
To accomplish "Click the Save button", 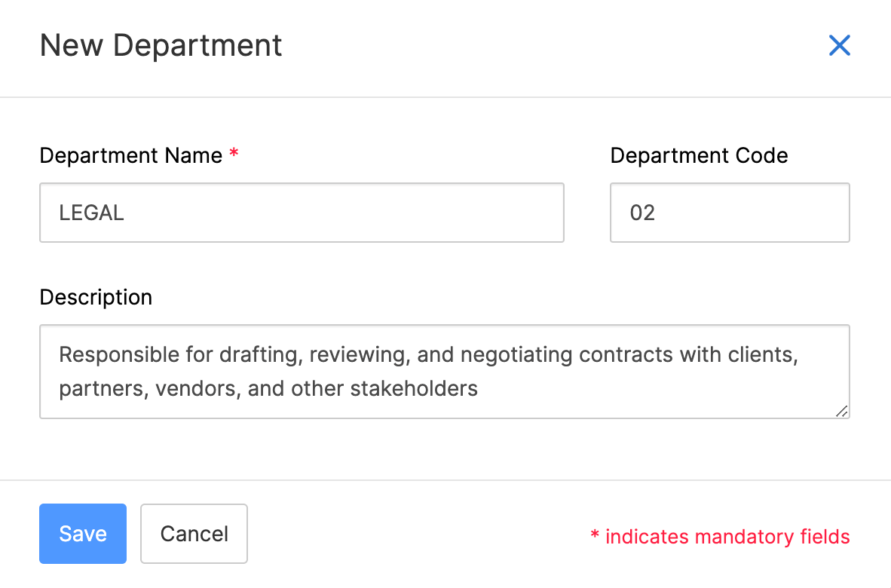I will (83, 534).
